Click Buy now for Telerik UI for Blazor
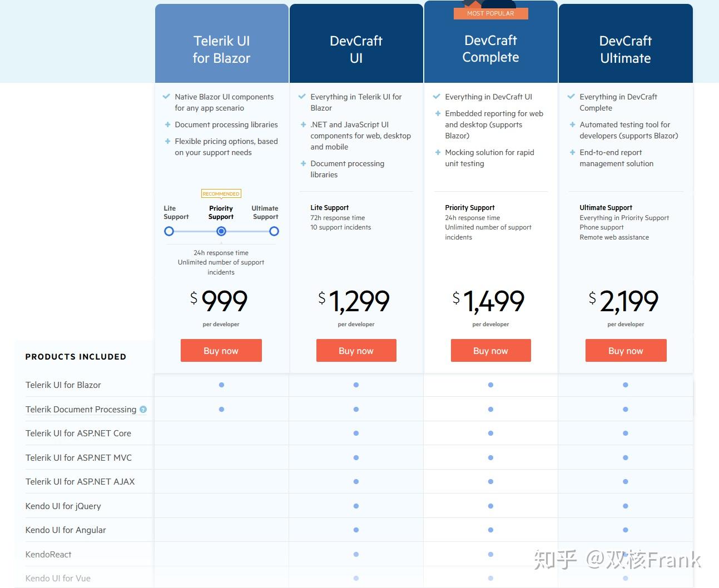 click(221, 351)
